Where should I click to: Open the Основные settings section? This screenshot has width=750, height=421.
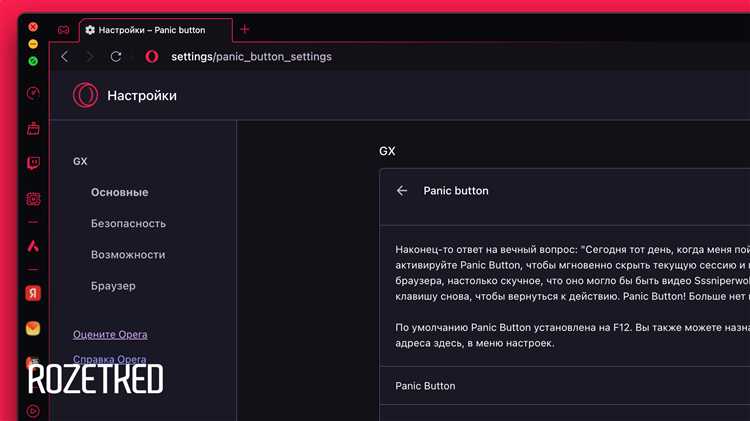[x=120, y=192]
